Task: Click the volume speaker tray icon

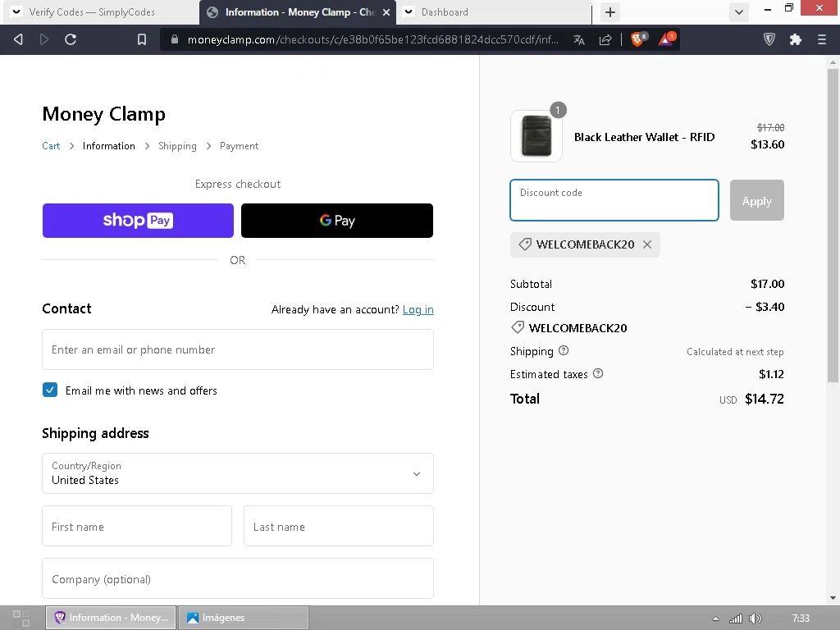Action: (755, 619)
